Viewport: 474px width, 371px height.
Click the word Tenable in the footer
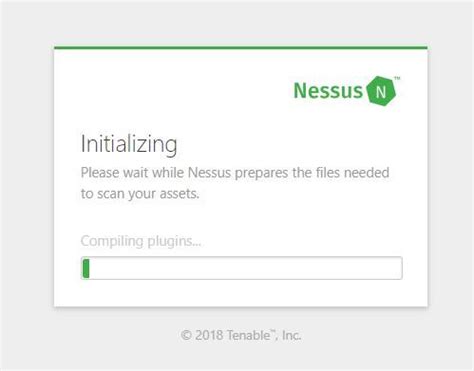248,335
